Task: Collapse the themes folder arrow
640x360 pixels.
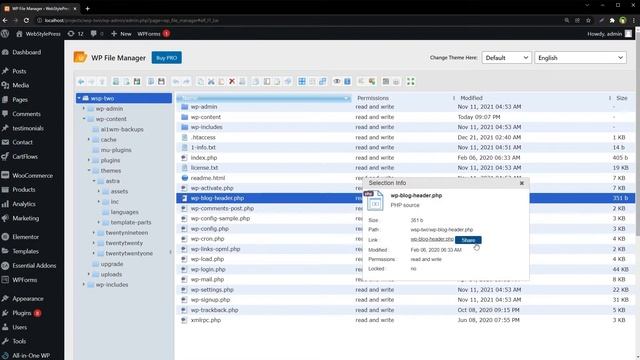Action: point(89,170)
